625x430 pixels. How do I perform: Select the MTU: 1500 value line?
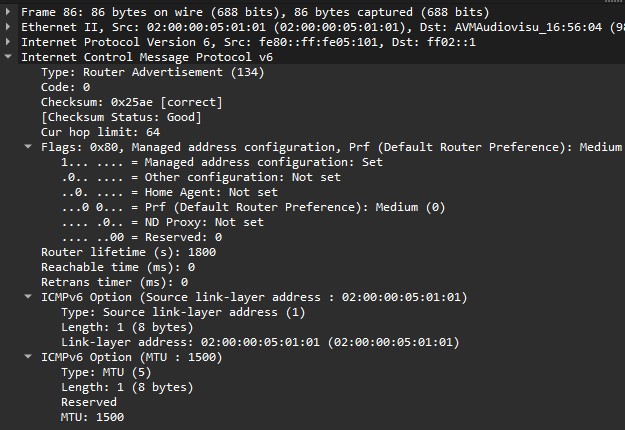[92, 417]
